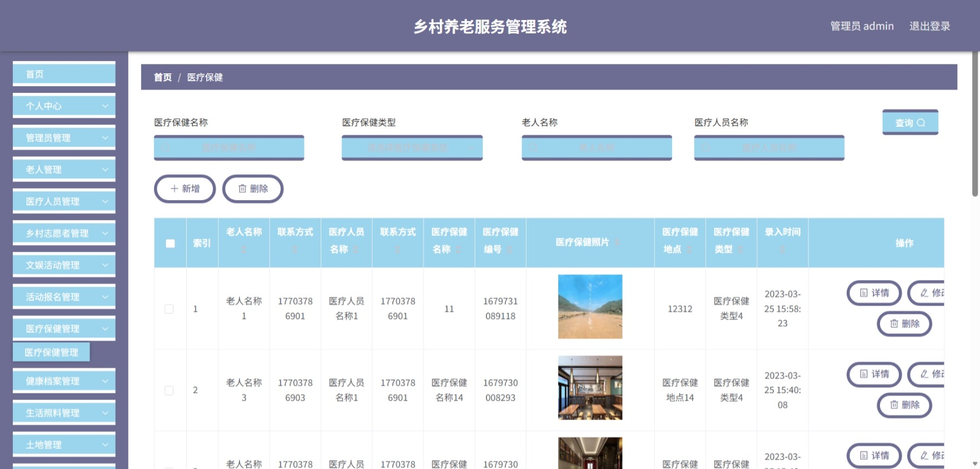Click the plus icon of 新增 button
This screenshot has width=980, height=469.
[x=175, y=189]
